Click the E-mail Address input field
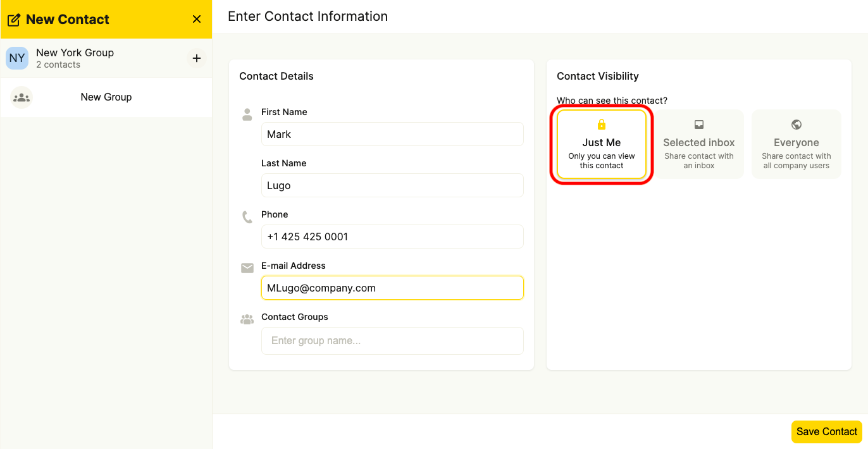Image resolution: width=868 pixels, height=449 pixels. coord(392,288)
